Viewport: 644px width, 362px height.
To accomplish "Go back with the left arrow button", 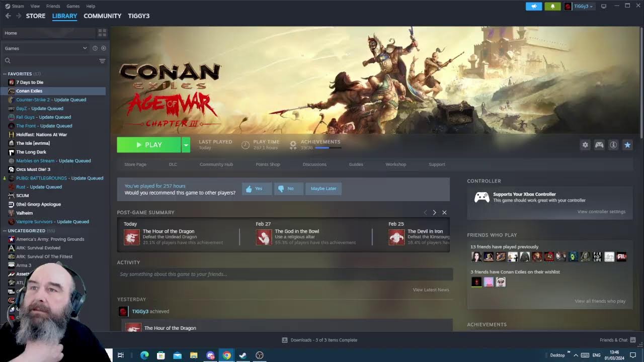I will point(8,16).
